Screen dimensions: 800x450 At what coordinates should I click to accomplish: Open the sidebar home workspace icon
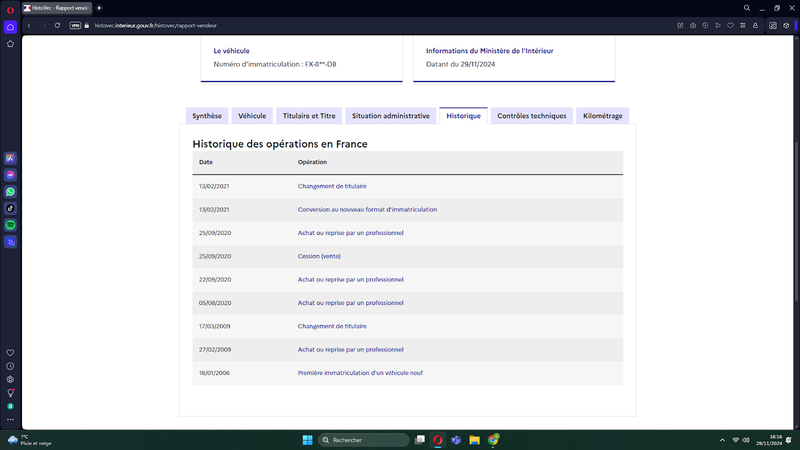(x=10, y=27)
